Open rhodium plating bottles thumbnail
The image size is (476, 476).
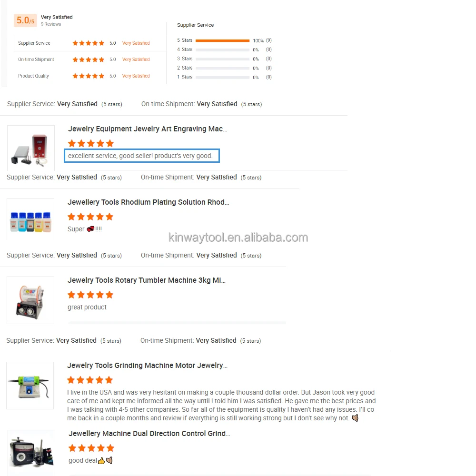(x=30, y=219)
